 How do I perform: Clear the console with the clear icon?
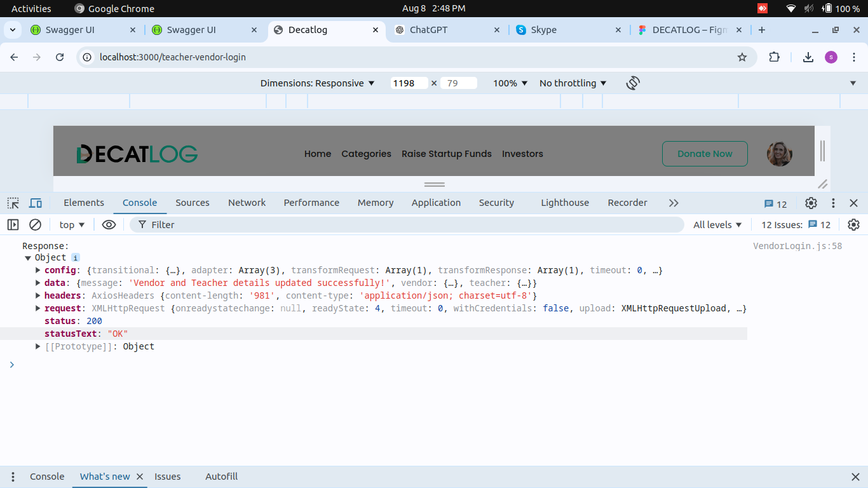pos(36,225)
